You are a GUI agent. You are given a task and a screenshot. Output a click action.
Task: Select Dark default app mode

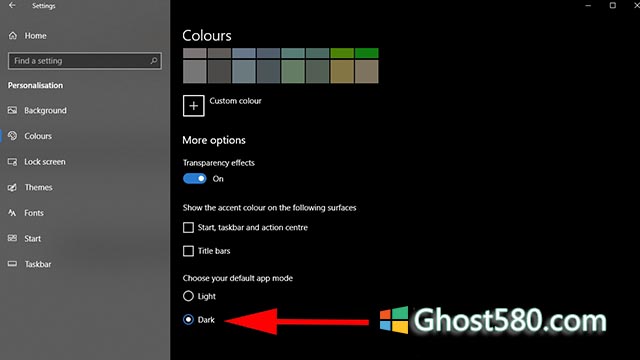(188, 320)
